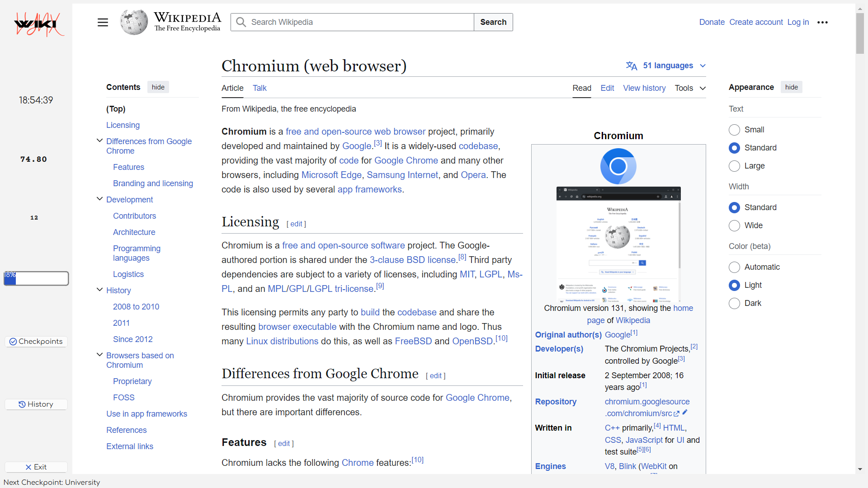Open the Tools dropdown menu
The width and height of the screenshot is (868, 488).
[x=690, y=88]
